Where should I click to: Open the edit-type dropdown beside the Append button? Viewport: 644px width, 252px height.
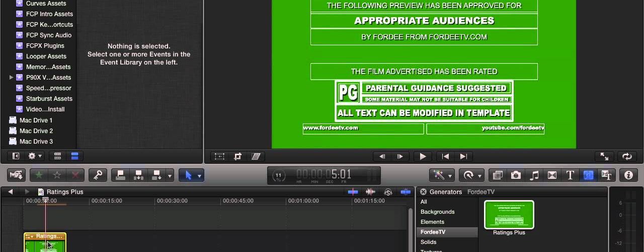[170, 175]
